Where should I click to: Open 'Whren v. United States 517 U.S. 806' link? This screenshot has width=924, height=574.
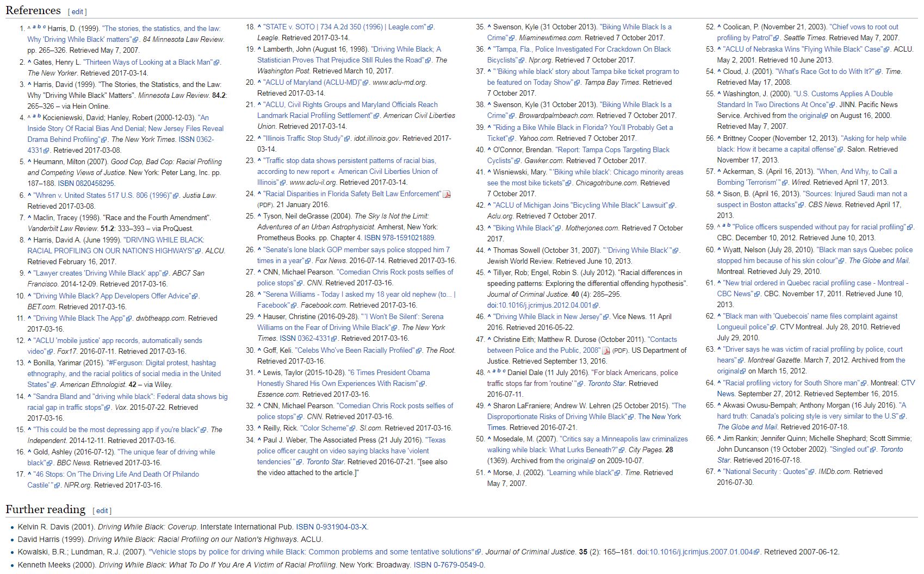coord(103,195)
